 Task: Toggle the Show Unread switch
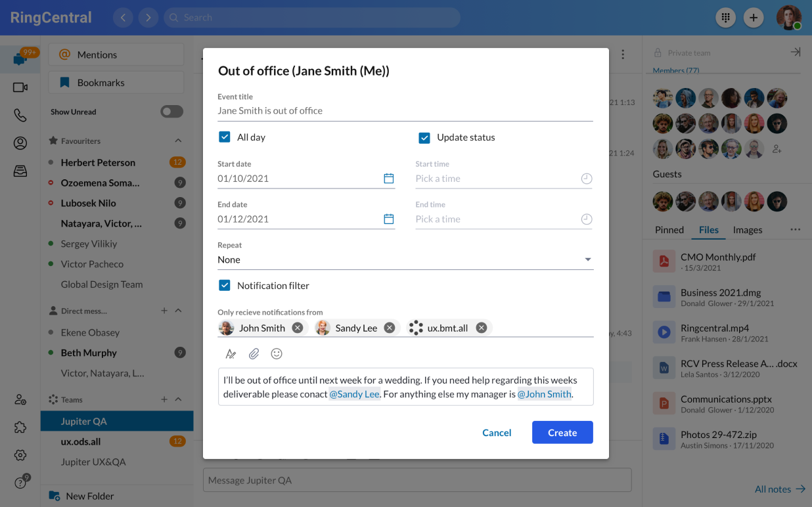point(171,112)
